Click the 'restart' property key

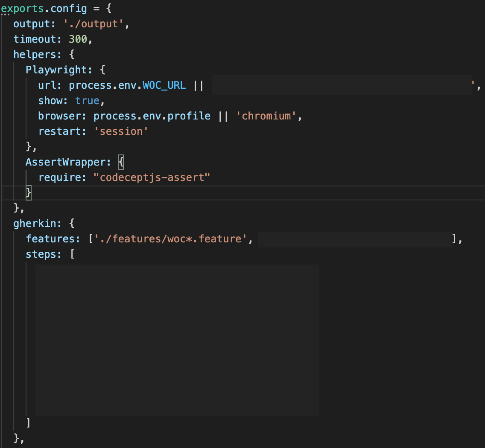click(59, 131)
